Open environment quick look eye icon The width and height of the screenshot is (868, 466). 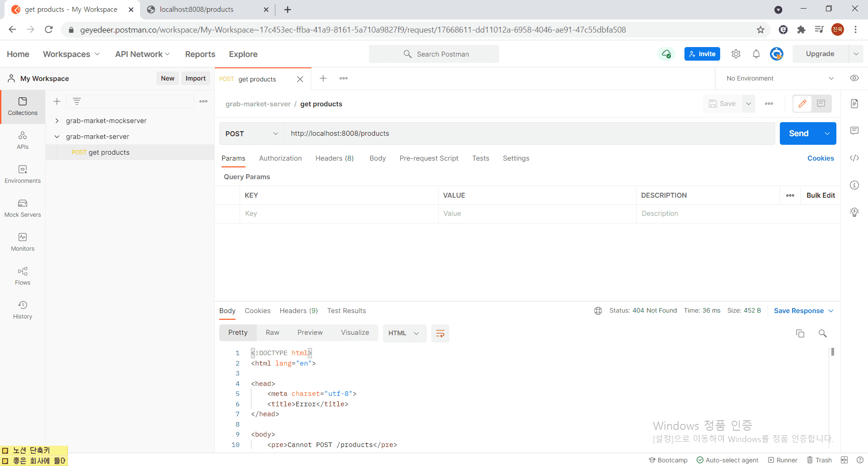click(x=854, y=78)
